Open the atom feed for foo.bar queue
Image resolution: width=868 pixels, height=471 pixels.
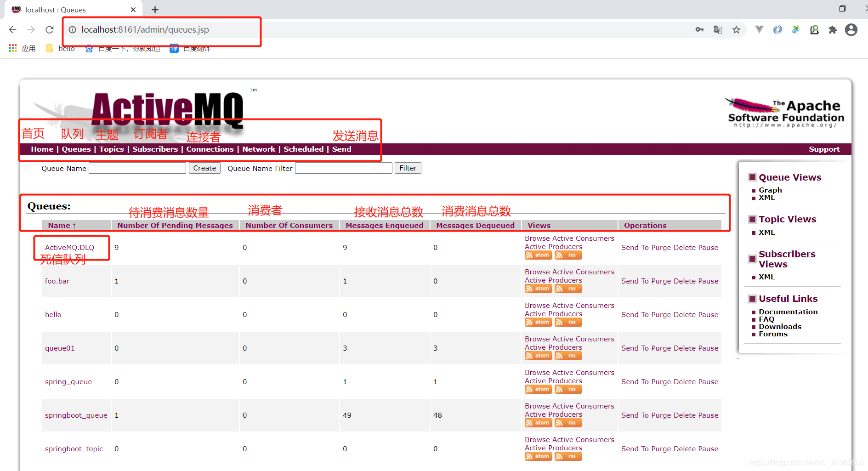pyautogui.click(x=538, y=289)
